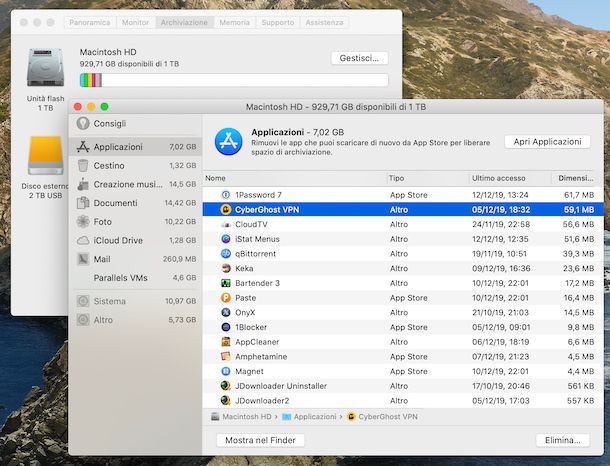This screenshot has width=610, height=466.
Task: Click Applicazioni folder in path bar
Action: point(309,417)
